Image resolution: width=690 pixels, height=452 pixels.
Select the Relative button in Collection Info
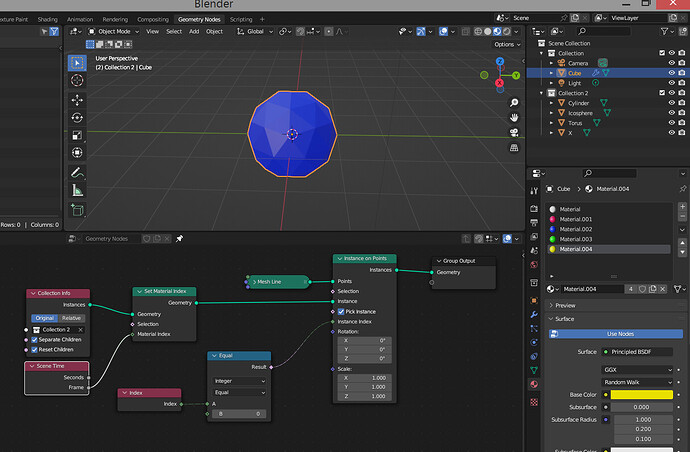tap(71, 318)
